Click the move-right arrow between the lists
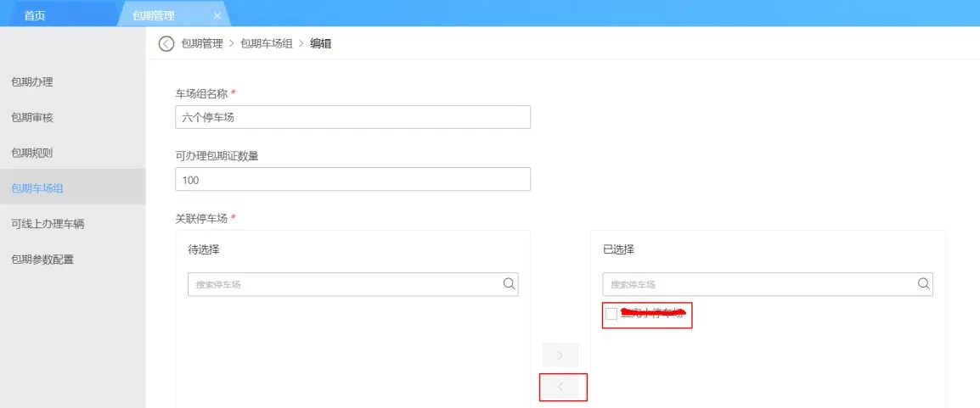Viewport: 980px width, 408px height. tap(560, 355)
